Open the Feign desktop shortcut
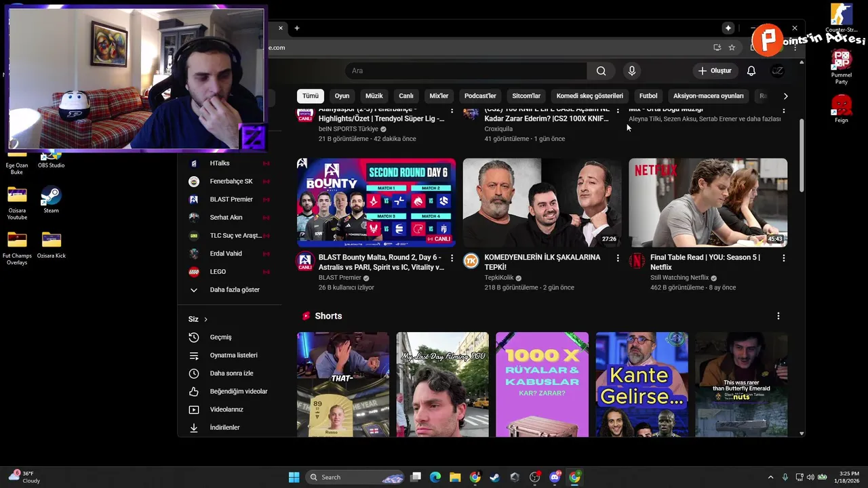The width and height of the screenshot is (868, 488). pyautogui.click(x=842, y=108)
